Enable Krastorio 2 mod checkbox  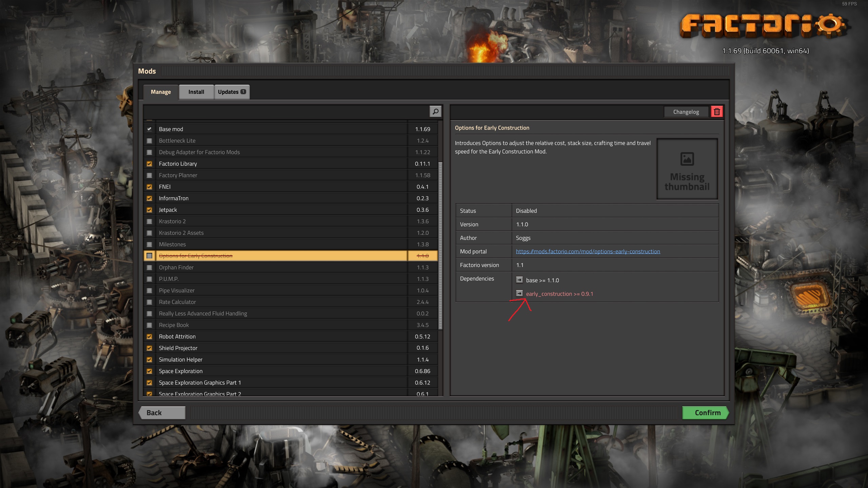149,221
